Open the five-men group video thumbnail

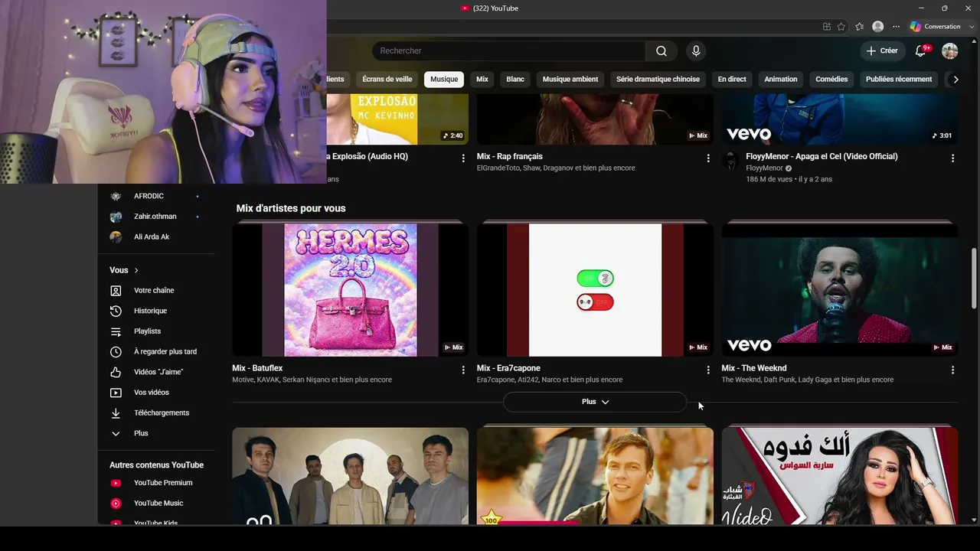(x=350, y=475)
